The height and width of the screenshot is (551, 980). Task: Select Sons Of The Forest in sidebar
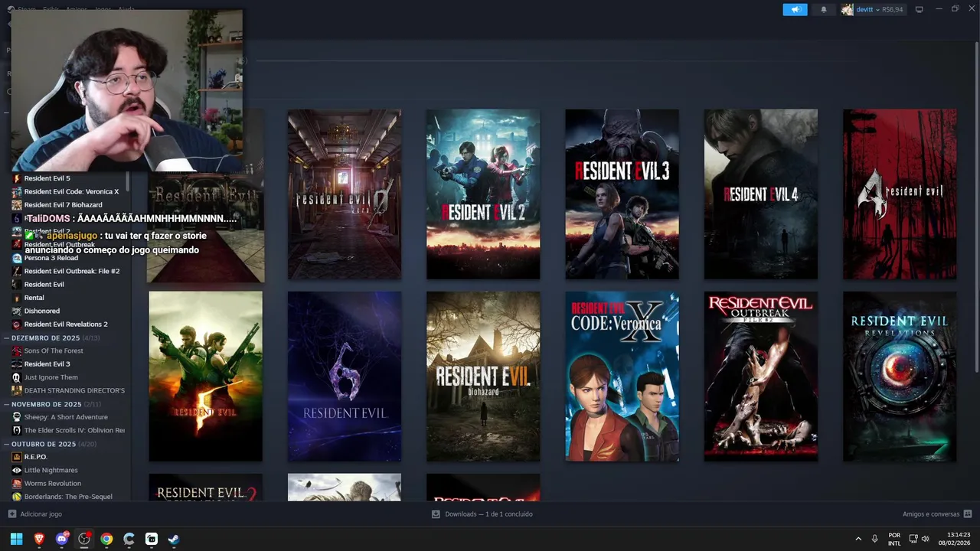pyautogui.click(x=53, y=350)
